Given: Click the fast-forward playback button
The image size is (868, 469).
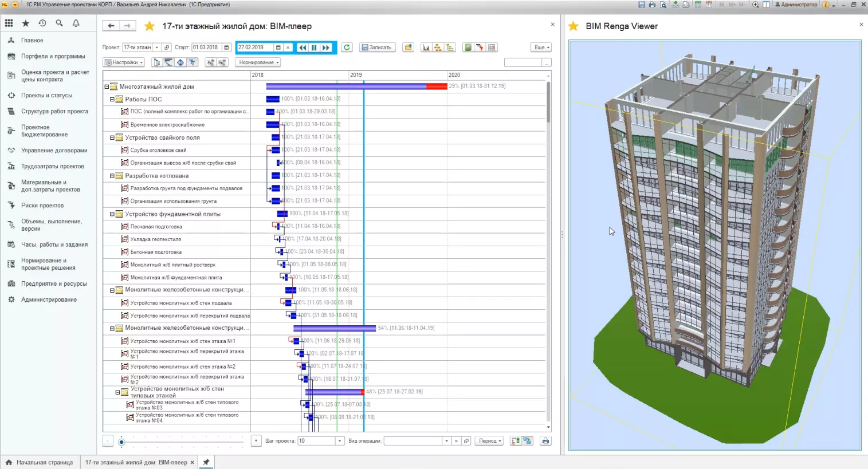Looking at the screenshot, I should pos(326,48).
